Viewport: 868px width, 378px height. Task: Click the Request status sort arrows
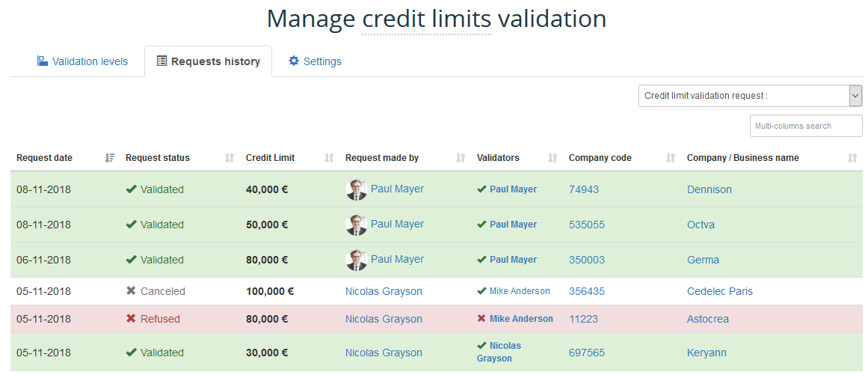coord(230,158)
